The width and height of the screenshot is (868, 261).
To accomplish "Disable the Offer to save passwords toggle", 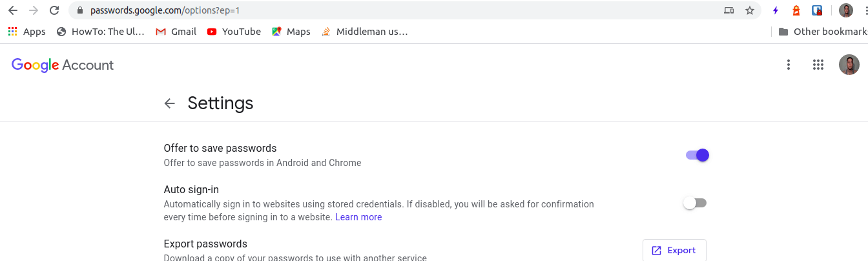I will (x=697, y=155).
